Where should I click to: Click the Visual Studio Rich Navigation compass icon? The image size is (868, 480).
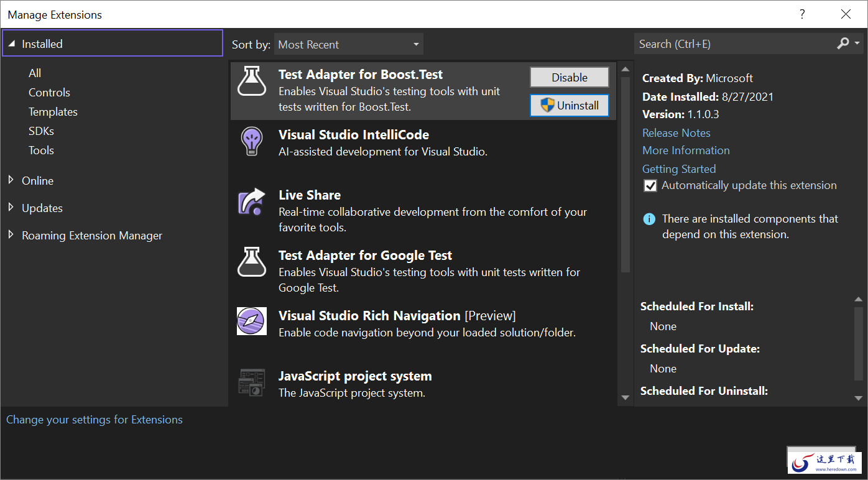coord(252,321)
